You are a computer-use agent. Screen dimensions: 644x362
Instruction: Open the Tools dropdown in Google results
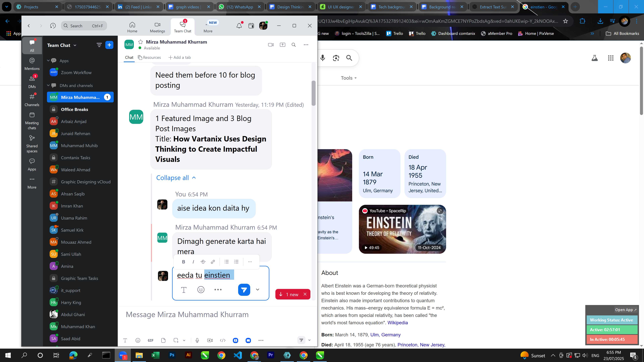(x=349, y=78)
